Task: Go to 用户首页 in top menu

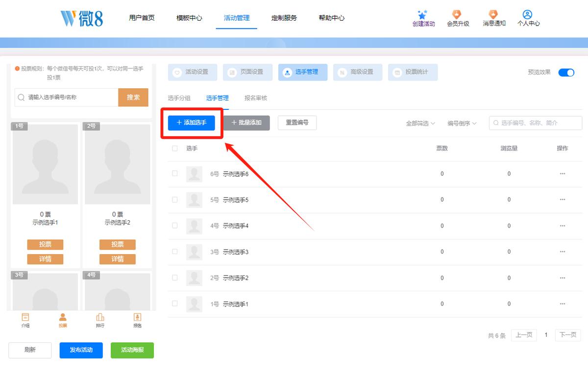Action: coord(142,18)
